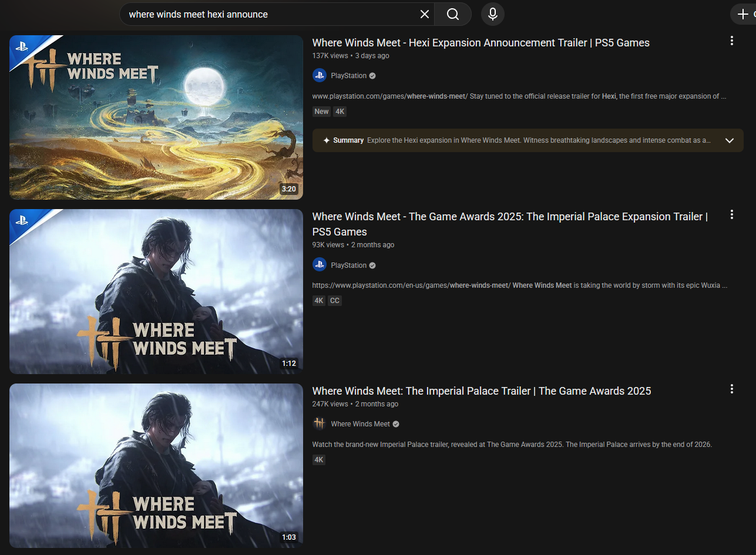Click the Summary label on Hexi video

point(348,140)
